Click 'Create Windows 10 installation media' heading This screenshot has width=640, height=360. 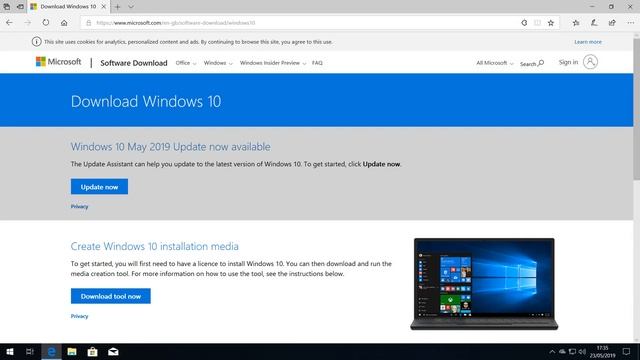click(154, 246)
